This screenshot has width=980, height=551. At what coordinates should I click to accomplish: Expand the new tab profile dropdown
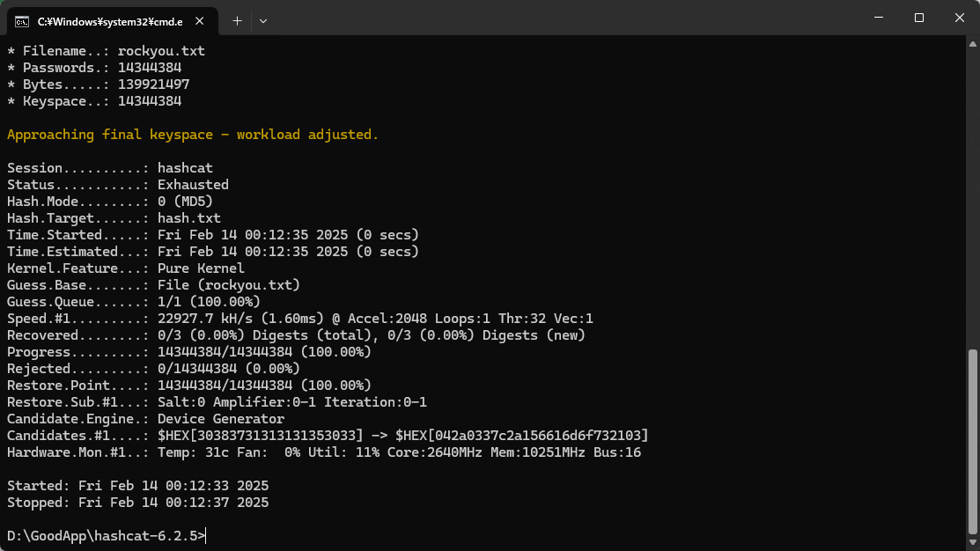pos(263,19)
